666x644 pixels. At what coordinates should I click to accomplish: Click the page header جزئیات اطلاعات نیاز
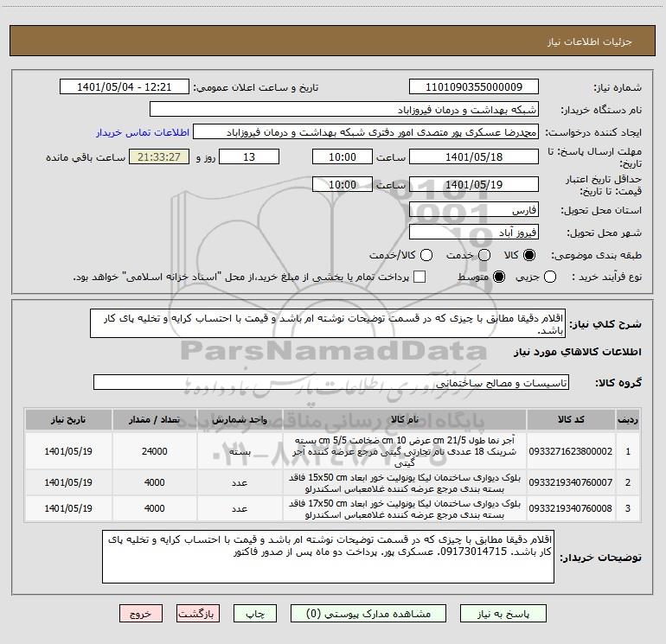589,41
